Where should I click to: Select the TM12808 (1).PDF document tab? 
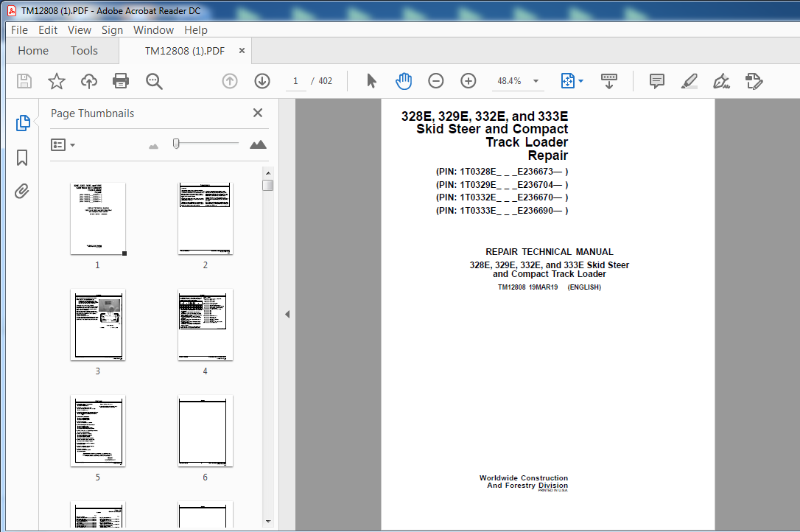[x=185, y=51]
